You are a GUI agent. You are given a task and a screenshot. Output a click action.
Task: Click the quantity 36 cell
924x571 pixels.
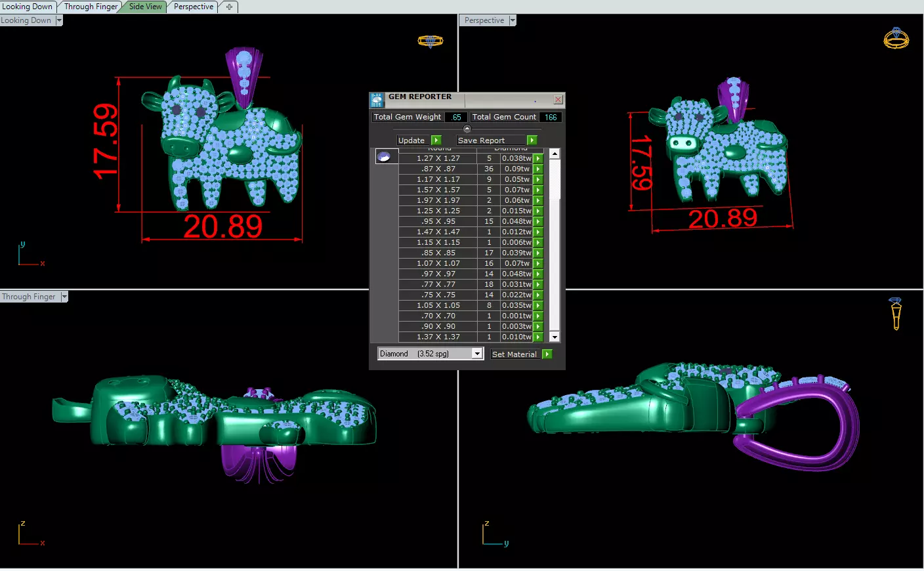[489, 169]
